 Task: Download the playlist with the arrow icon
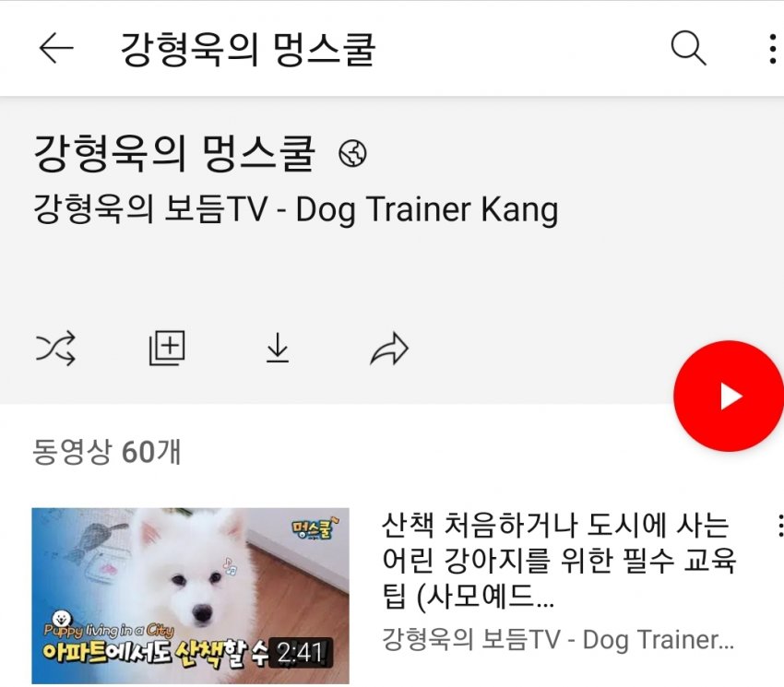[x=278, y=348]
